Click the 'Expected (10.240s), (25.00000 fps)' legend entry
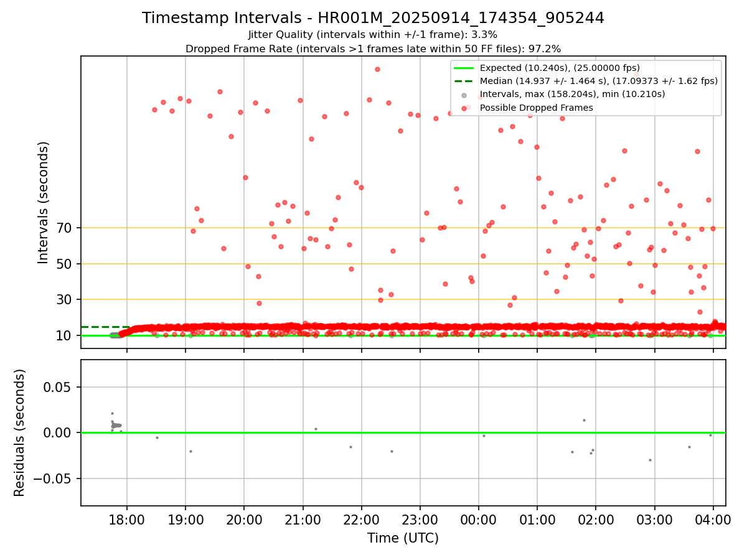Screen dimensions: 747x560 tap(560, 68)
